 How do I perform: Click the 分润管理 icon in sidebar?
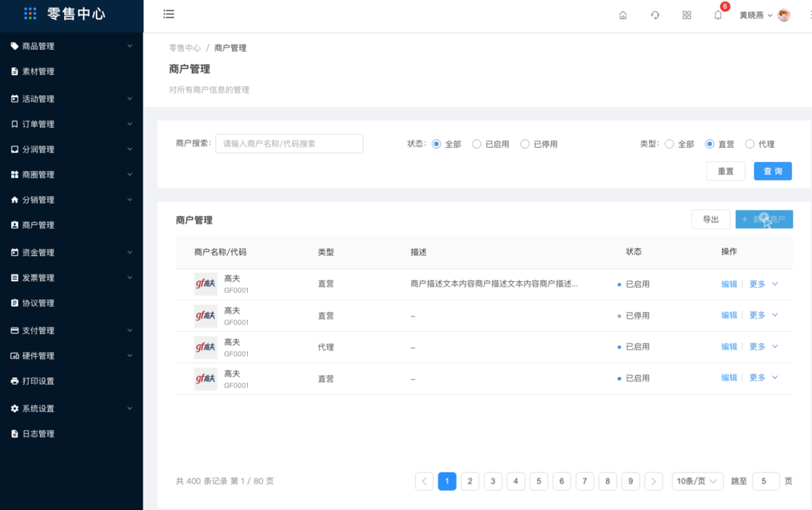15,149
